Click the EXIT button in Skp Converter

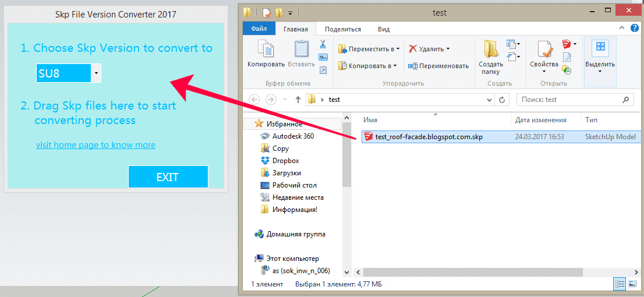point(168,177)
